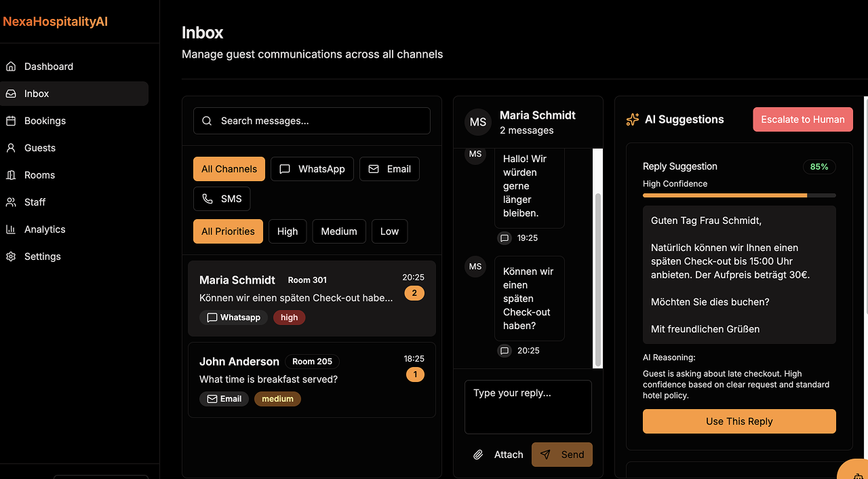
Task: Click the 85% confidence progress bar
Action: (739, 195)
